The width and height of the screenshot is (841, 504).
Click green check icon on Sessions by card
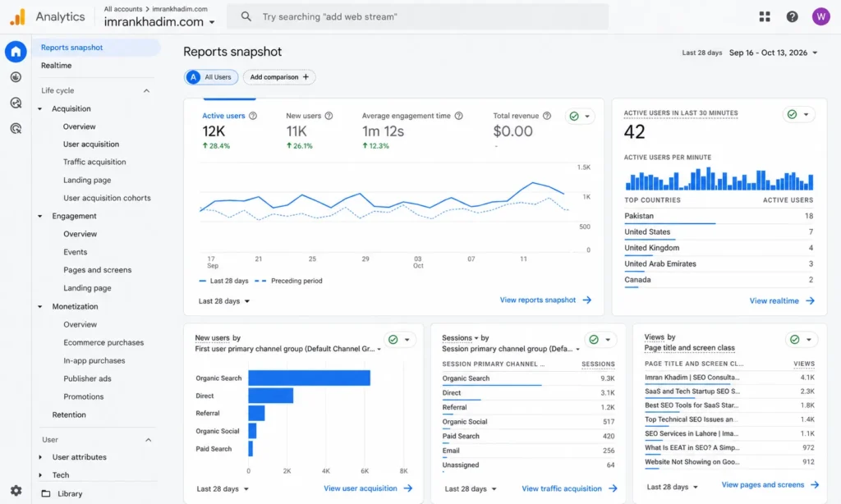coord(594,339)
